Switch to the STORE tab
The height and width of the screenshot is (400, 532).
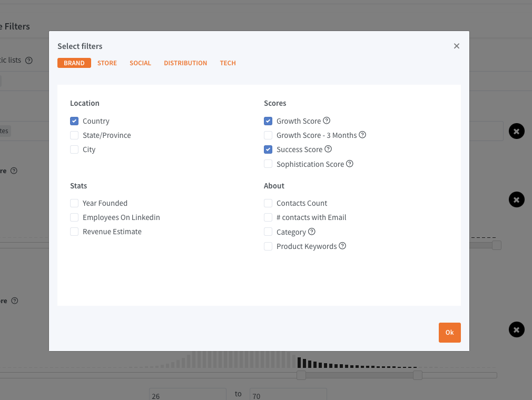107,63
